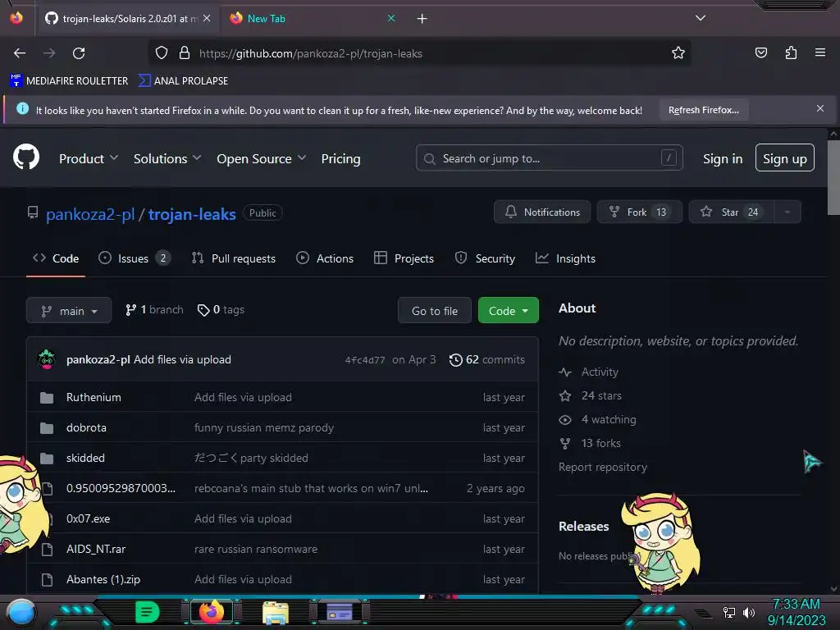The image size is (840, 630).
Task: Open File Explorer from the taskbar
Action: (x=276, y=612)
